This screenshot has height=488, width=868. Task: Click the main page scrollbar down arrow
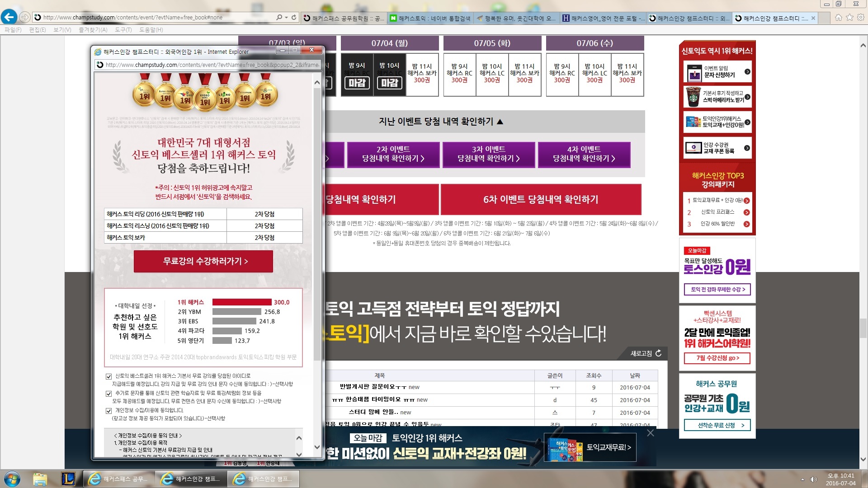(863, 460)
